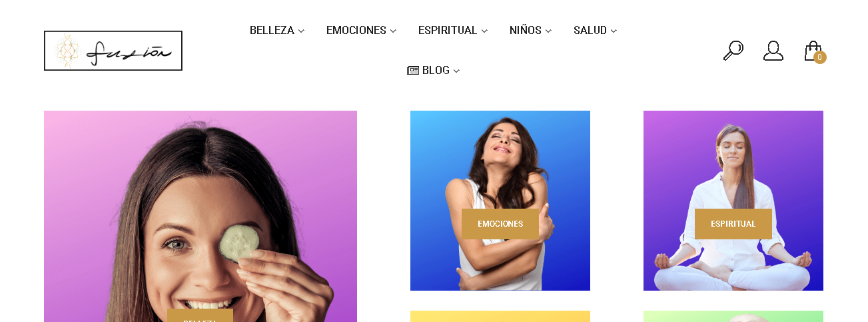
Task: Open the SALUD menu item
Action: click(590, 31)
